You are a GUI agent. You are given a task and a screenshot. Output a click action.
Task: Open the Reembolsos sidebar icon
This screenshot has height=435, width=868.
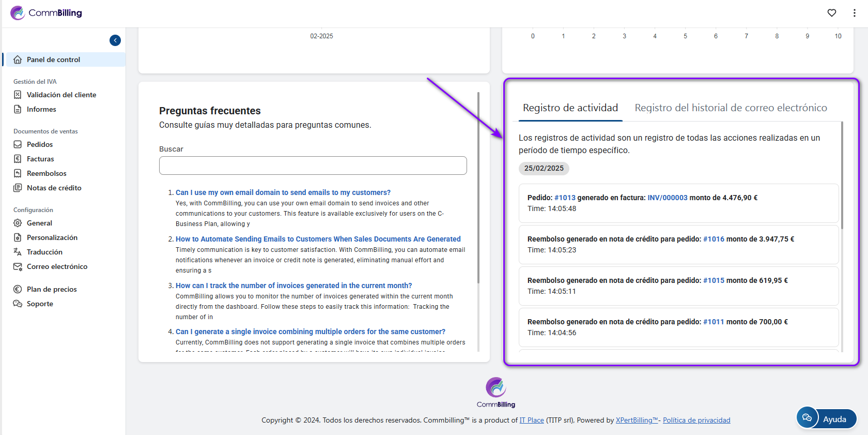click(18, 173)
